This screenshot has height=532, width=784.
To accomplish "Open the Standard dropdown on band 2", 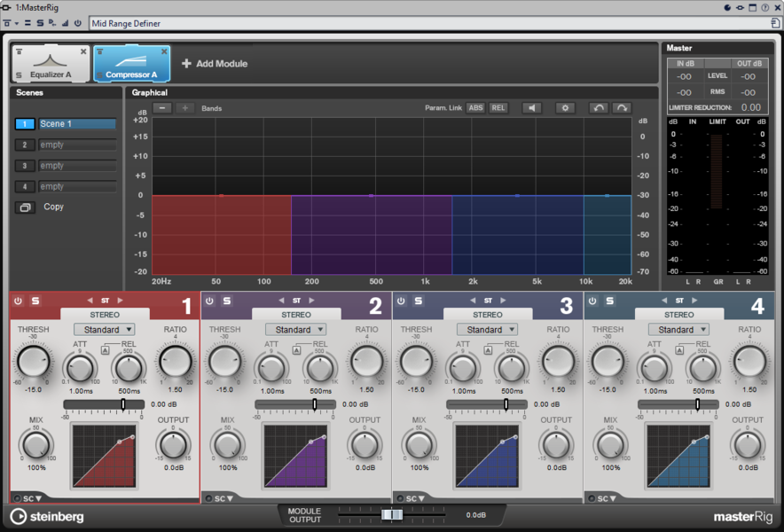I will click(295, 330).
